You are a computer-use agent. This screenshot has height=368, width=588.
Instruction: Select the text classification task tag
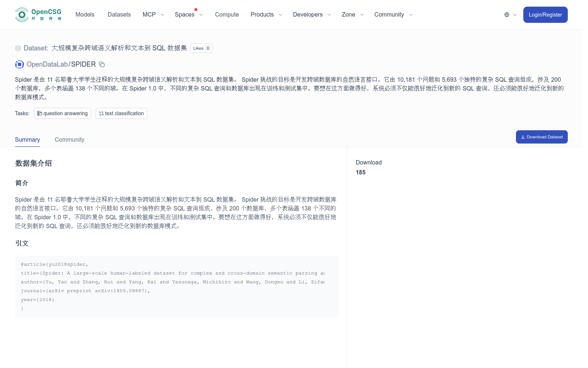tap(121, 113)
